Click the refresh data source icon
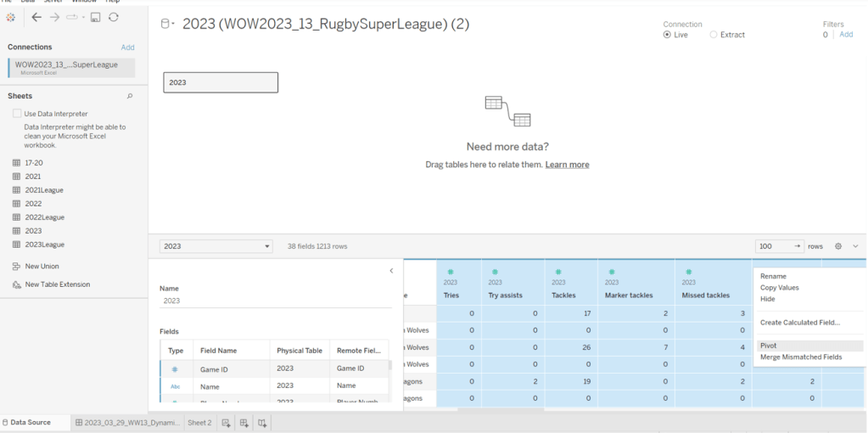 [x=114, y=17]
